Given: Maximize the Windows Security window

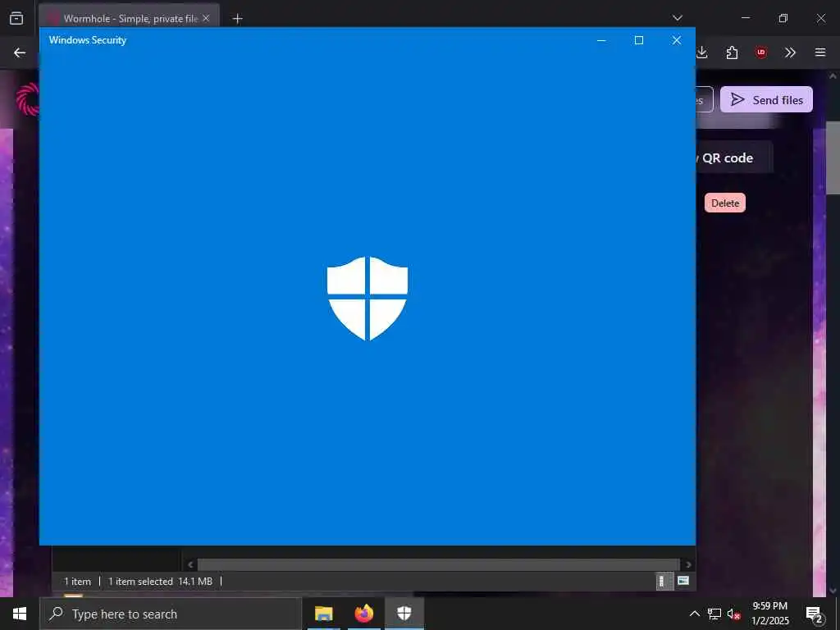Looking at the screenshot, I should (x=638, y=40).
